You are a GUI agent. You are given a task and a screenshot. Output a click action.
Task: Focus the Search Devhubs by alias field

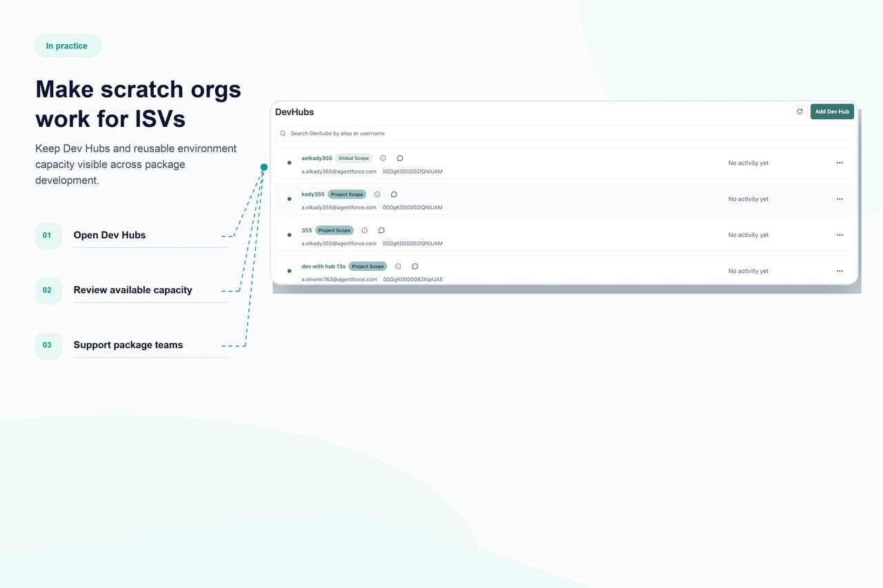pyautogui.click(x=564, y=133)
